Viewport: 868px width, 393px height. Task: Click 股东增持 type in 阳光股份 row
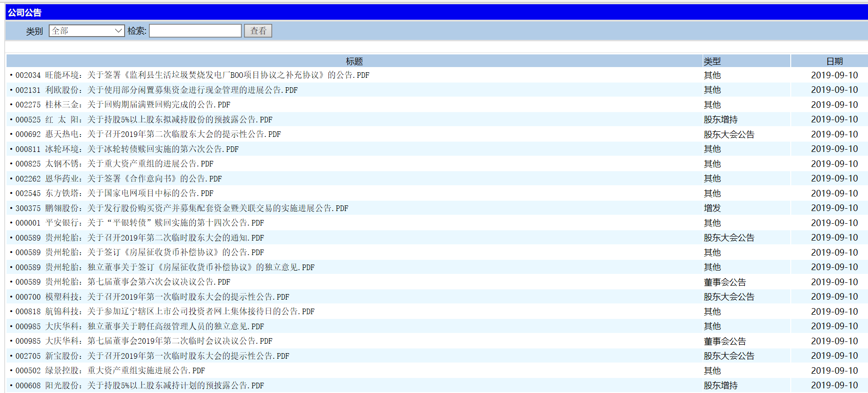point(720,385)
